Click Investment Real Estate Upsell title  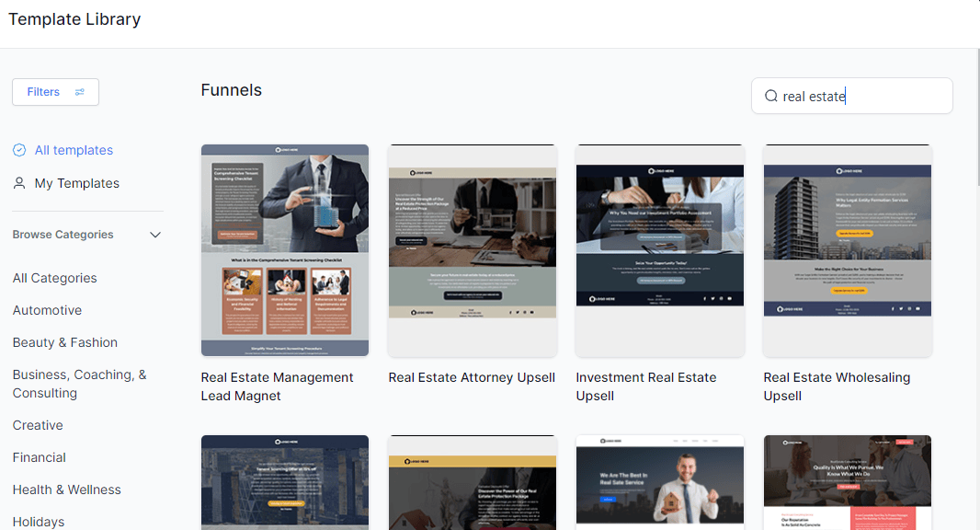[646, 386]
